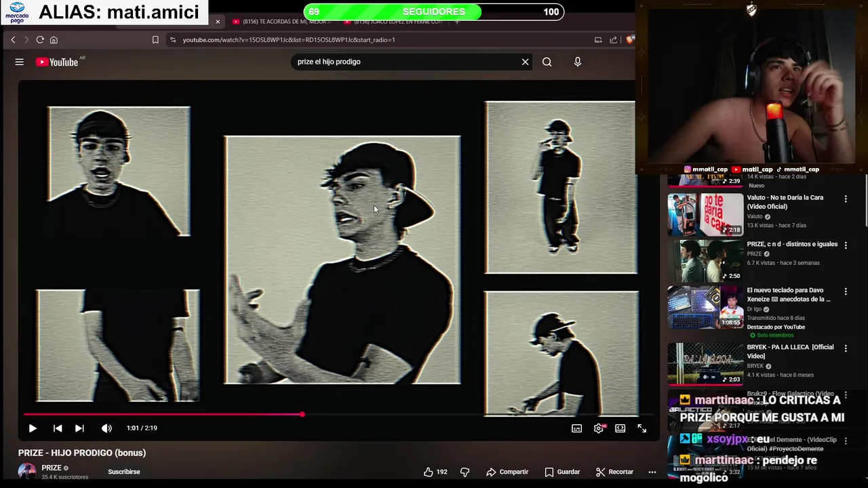Like the video (192 likes)
Screen dimensions: 868x488
pyautogui.click(x=435, y=472)
